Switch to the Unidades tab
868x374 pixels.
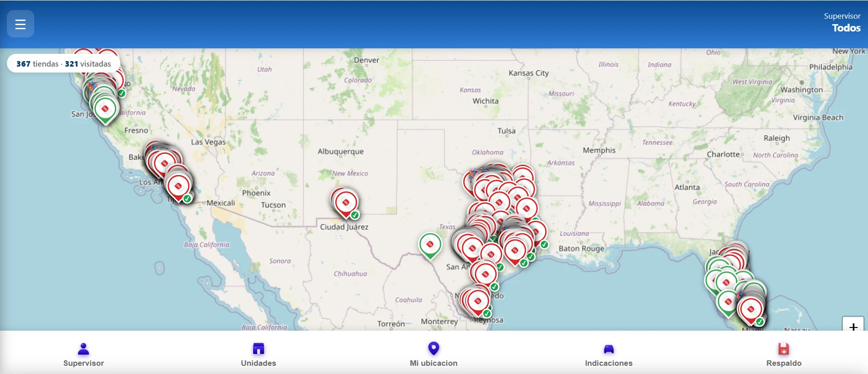(x=259, y=355)
